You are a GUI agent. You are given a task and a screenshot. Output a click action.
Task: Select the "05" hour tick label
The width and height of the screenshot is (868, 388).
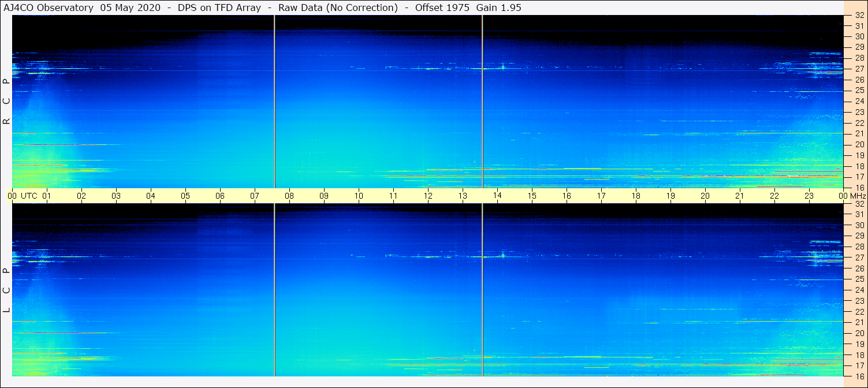click(185, 196)
